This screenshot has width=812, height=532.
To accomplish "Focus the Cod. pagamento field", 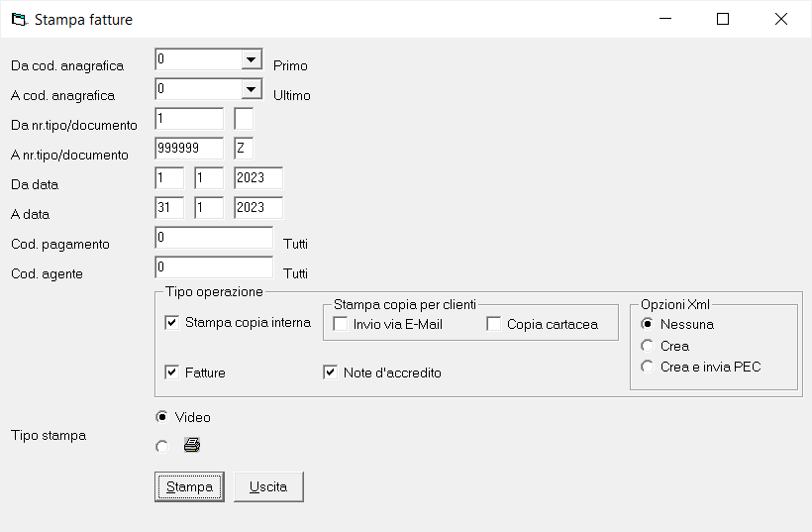I will point(214,238).
